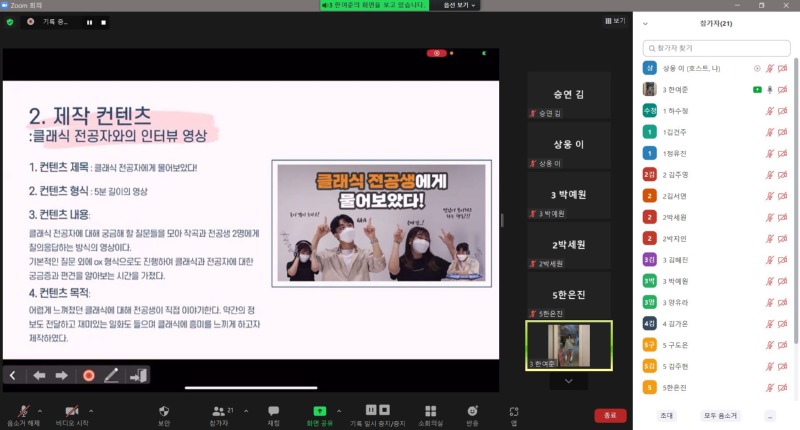Click the muted mic icon for 2 김주영
The image size is (800, 430).
pyautogui.click(x=770, y=175)
